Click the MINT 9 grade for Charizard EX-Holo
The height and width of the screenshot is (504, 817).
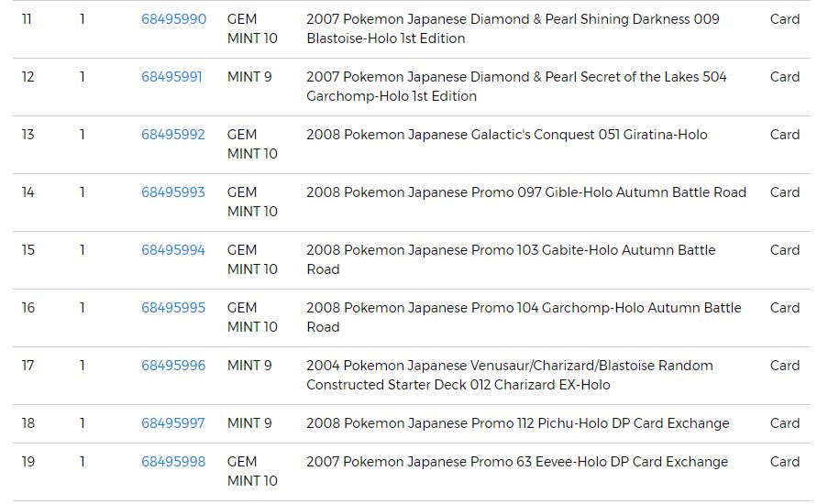[x=249, y=366]
